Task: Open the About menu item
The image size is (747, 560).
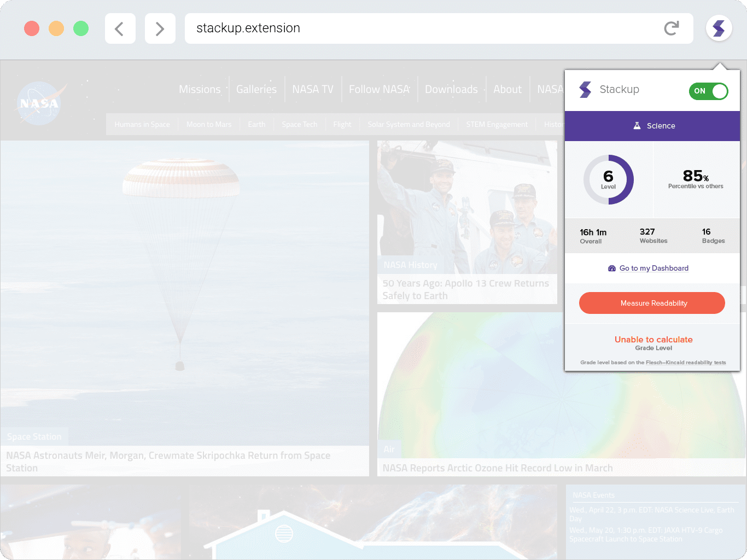Action: (507, 89)
